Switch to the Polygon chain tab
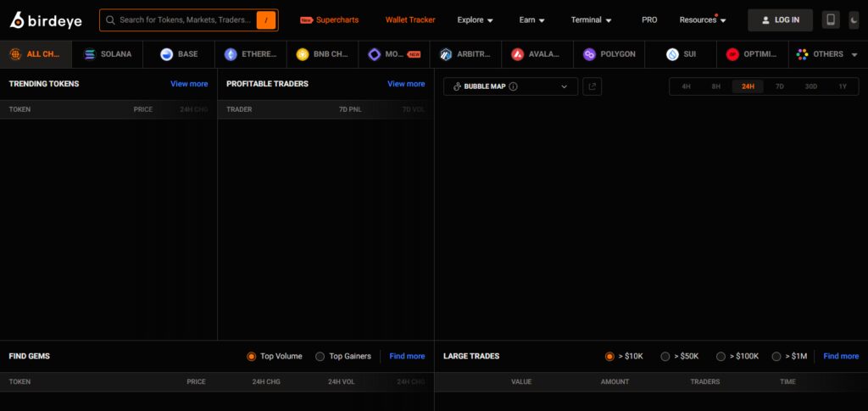The height and width of the screenshot is (411, 868). [x=609, y=54]
